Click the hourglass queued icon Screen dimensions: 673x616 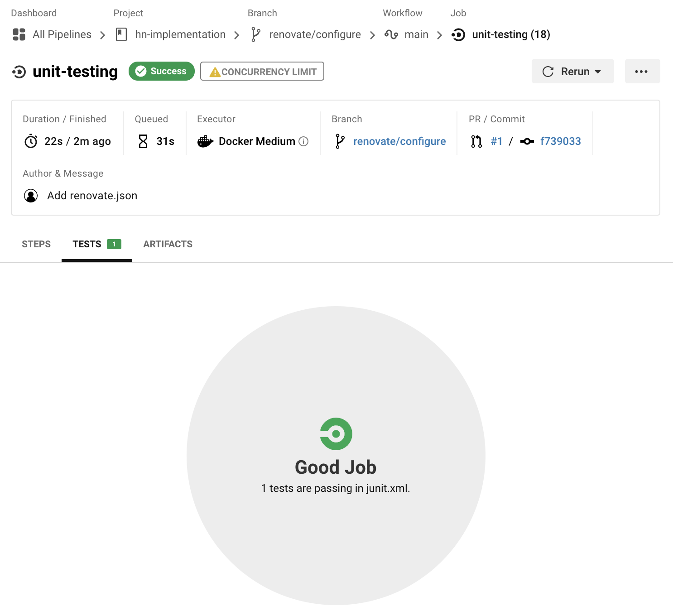click(x=143, y=141)
